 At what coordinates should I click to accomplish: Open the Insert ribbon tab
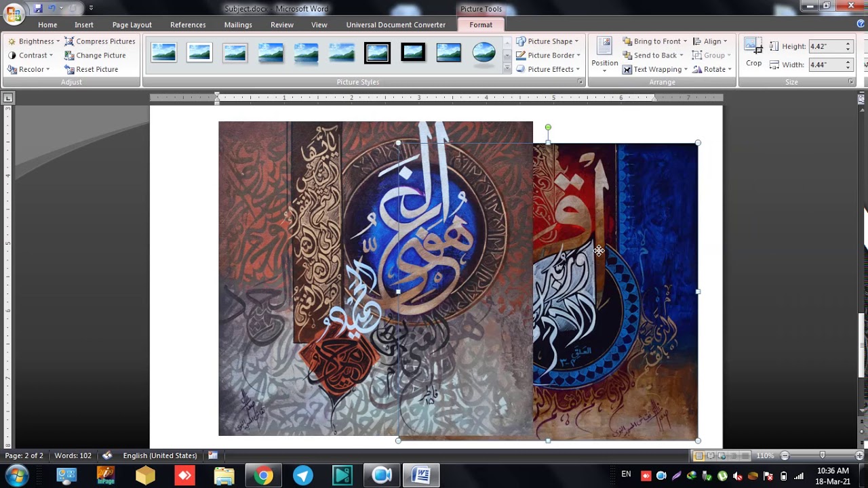[x=84, y=24]
